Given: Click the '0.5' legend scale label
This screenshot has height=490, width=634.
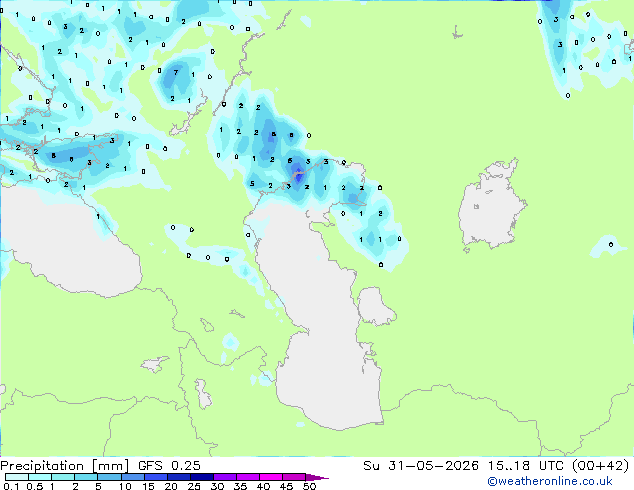Looking at the screenshot, I should [35, 486].
